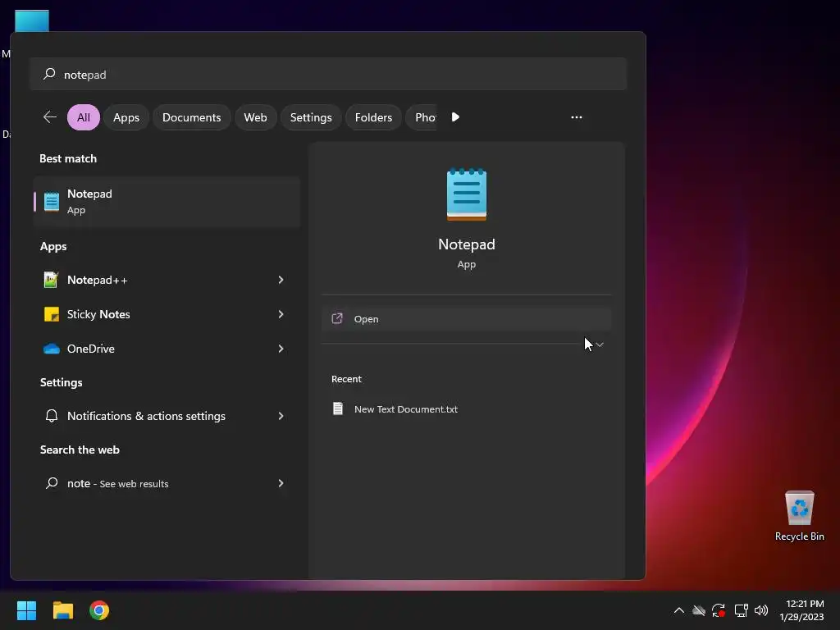Click the web search magnifier icon beside note

(x=52, y=483)
